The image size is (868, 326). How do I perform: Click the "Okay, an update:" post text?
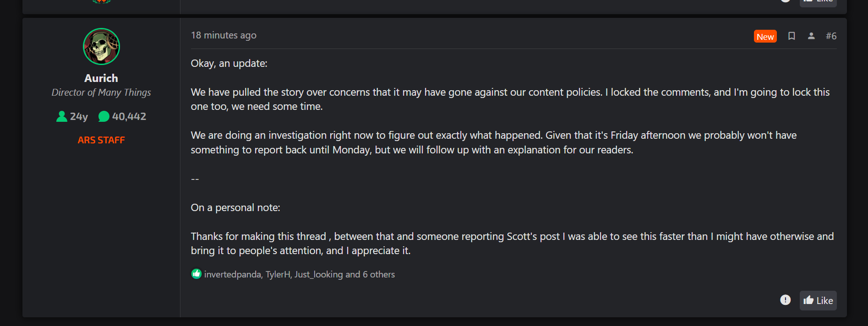[229, 63]
